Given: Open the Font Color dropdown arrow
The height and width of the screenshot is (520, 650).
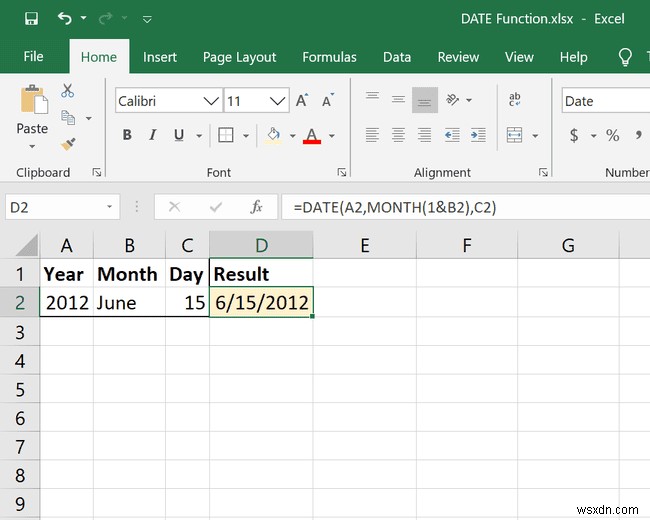Looking at the screenshot, I should (x=332, y=136).
